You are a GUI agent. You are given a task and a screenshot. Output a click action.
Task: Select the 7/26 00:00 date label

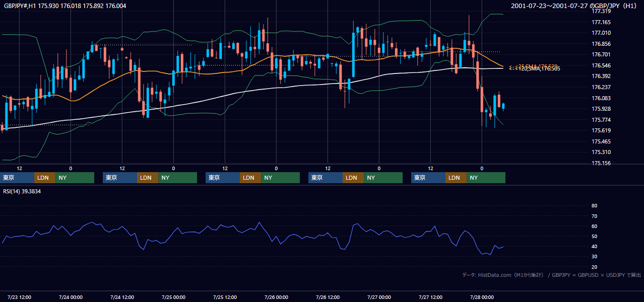tap(276, 297)
